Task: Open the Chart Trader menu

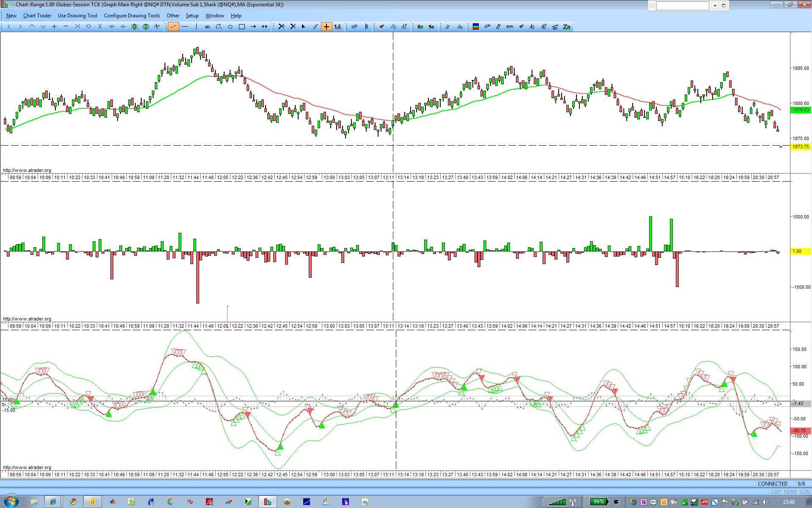Action: [x=37, y=16]
